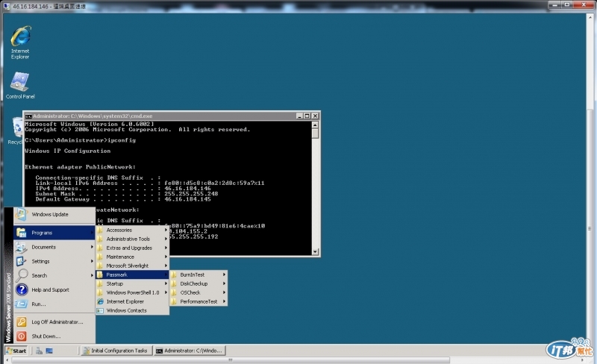This screenshot has width=597, height=364.
Task: Click the Passmark folder icon
Action: point(100,274)
